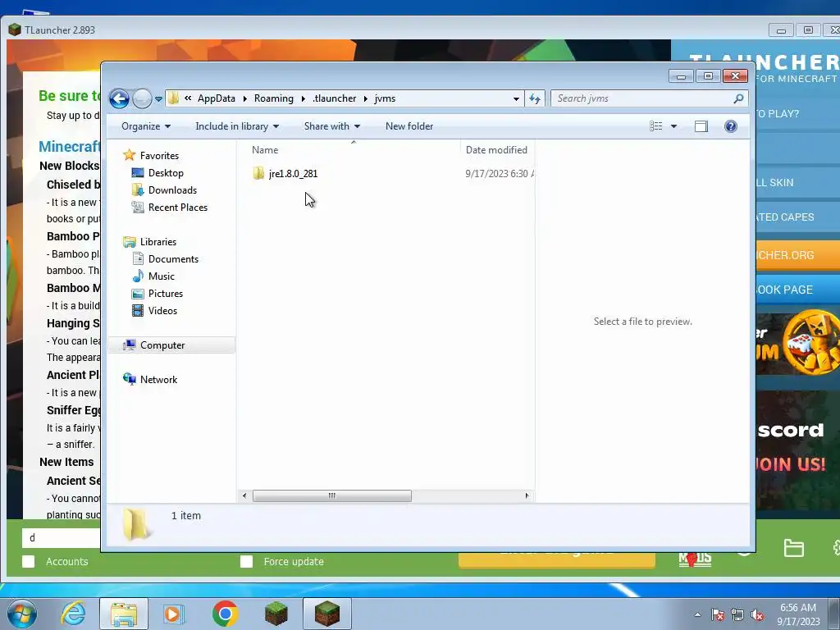Open the breadcrumb overflow chevron

188,98
